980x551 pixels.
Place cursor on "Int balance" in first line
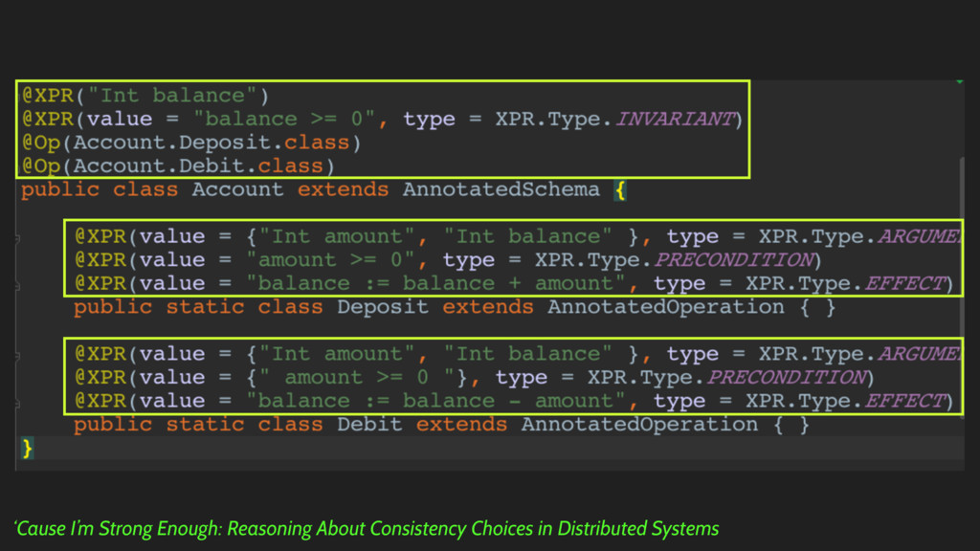pos(172,96)
